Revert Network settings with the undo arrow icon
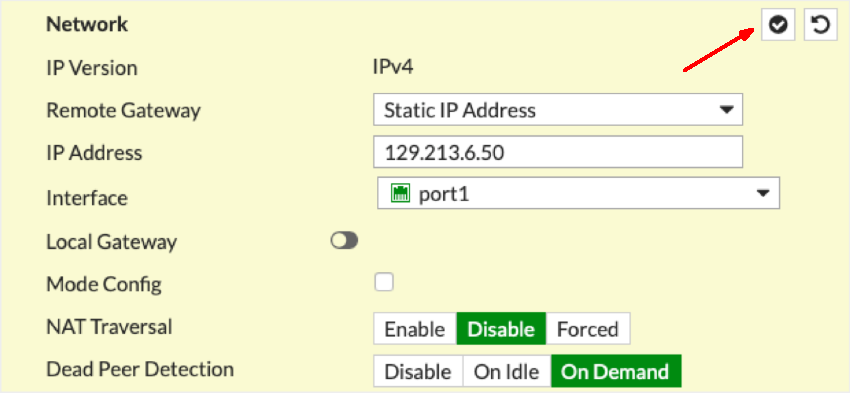 821,25
